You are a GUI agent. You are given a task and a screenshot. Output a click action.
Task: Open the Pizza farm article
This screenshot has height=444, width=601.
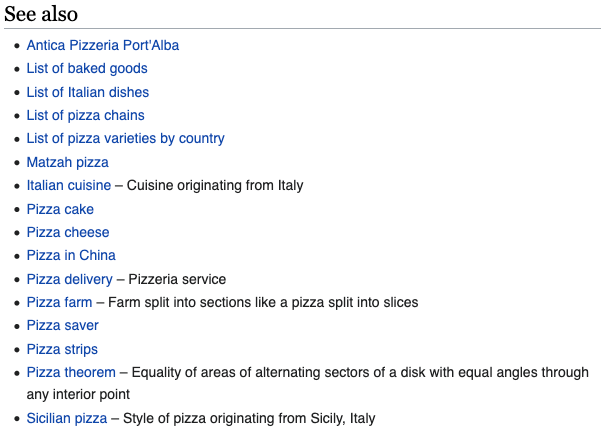pyautogui.click(x=59, y=302)
